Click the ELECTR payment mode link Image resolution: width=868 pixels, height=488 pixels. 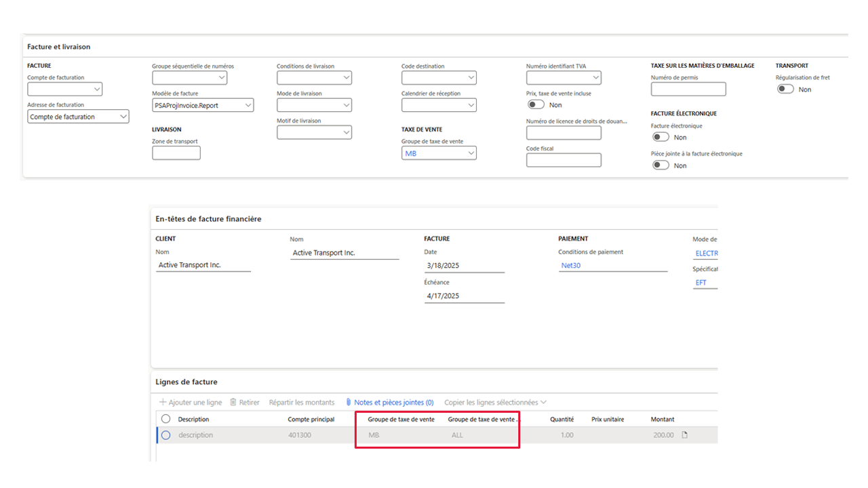(x=707, y=253)
